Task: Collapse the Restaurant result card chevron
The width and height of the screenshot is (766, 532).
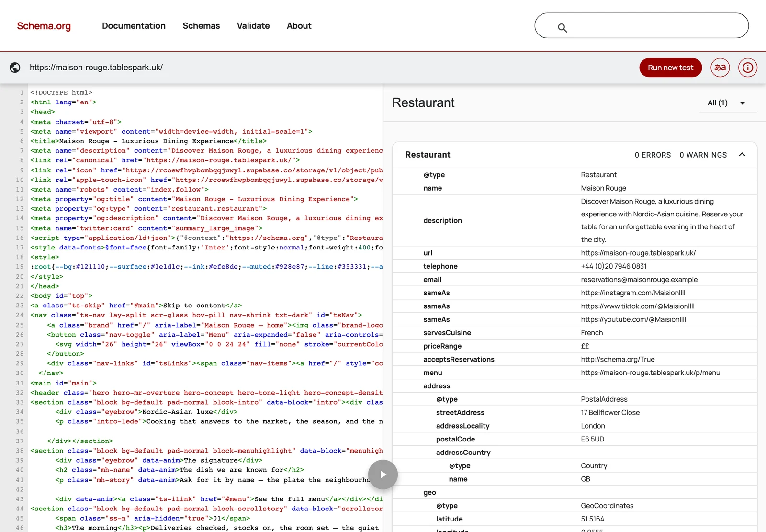Action: click(x=742, y=154)
